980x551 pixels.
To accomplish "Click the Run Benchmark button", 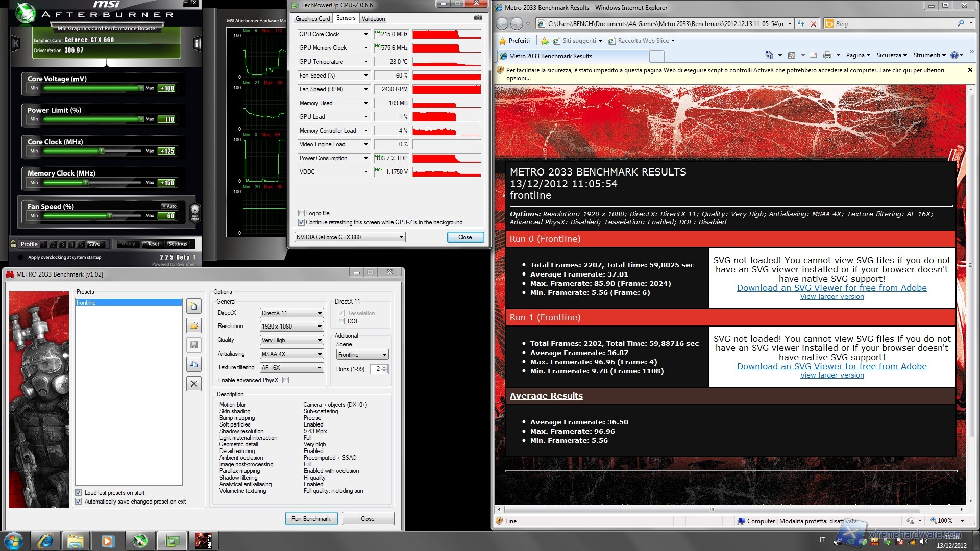I will (x=311, y=519).
